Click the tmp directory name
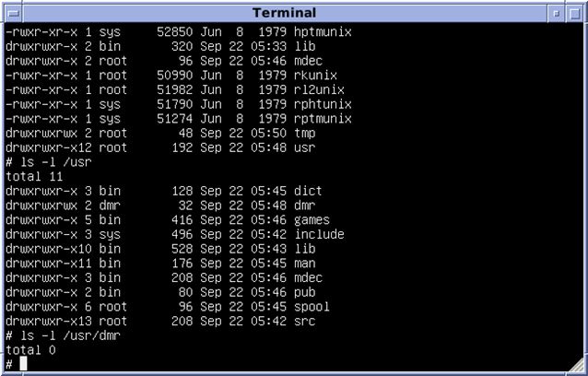 [304, 133]
